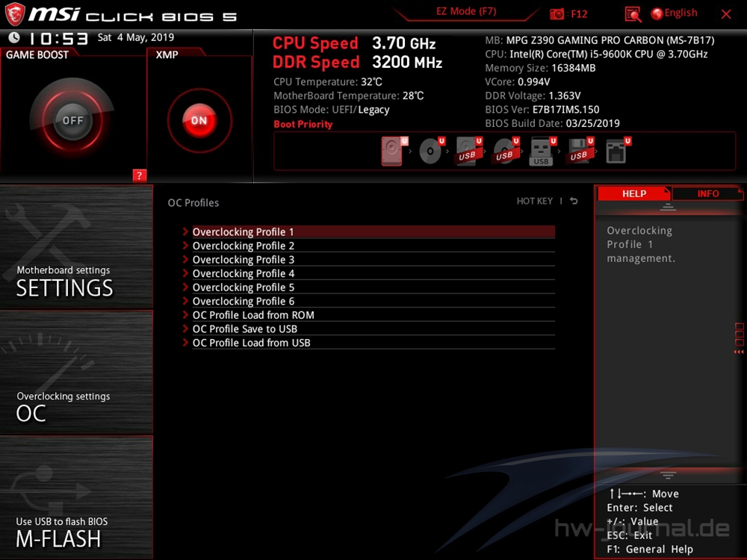Select the USB hard disk boot device icon
The image size is (747, 560).
click(x=468, y=151)
